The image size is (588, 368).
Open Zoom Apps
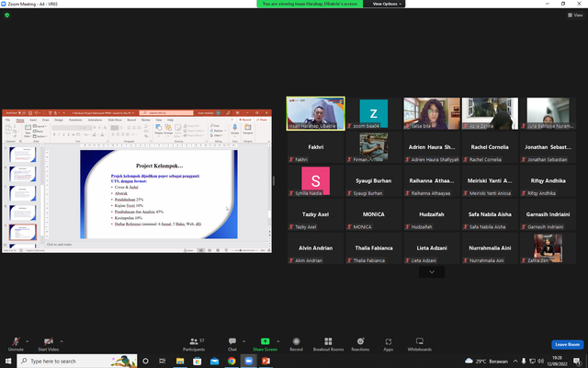pyautogui.click(x=388, y=343)
